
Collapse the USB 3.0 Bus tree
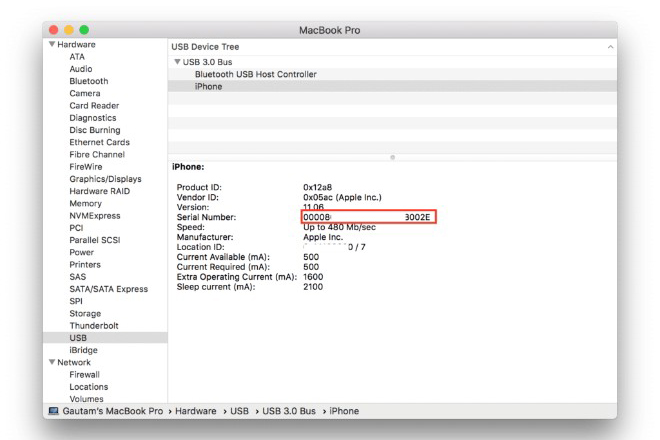click(x=177, y=62)
